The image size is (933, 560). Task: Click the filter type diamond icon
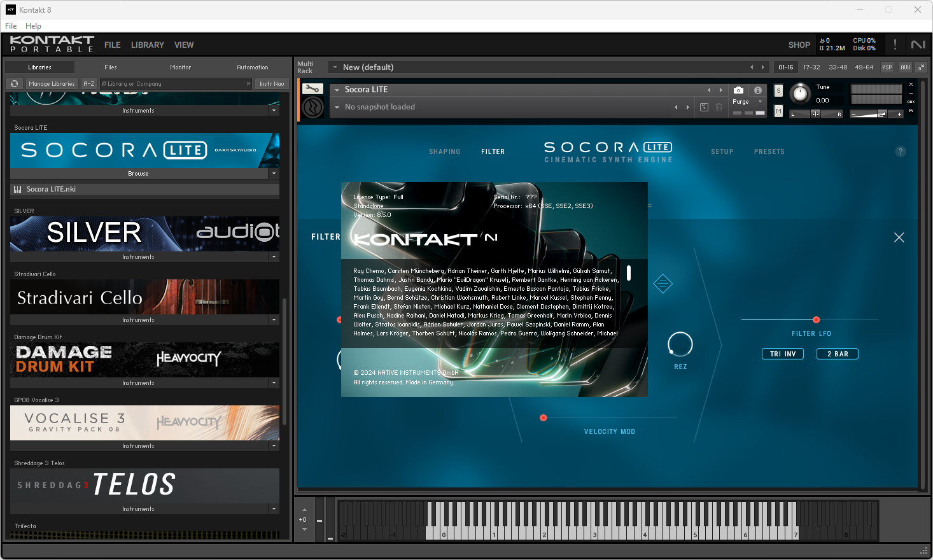pos(663,283)
